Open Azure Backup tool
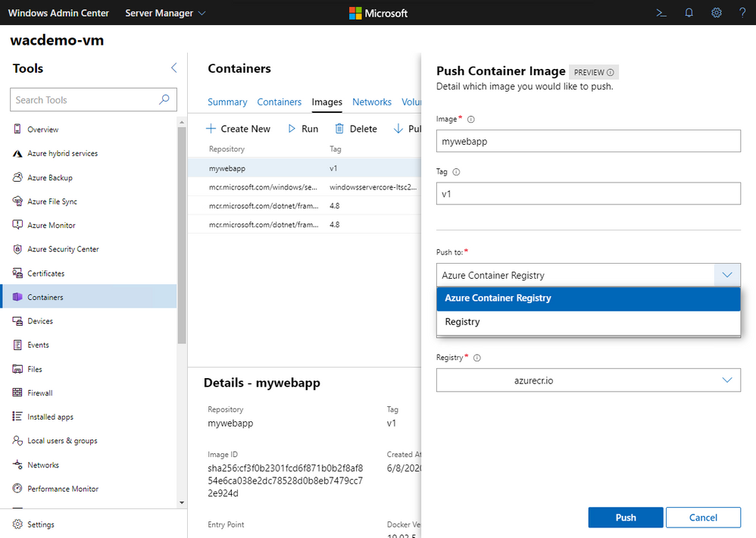The width and height of the screenshot is (756, 538). point(50,177)
